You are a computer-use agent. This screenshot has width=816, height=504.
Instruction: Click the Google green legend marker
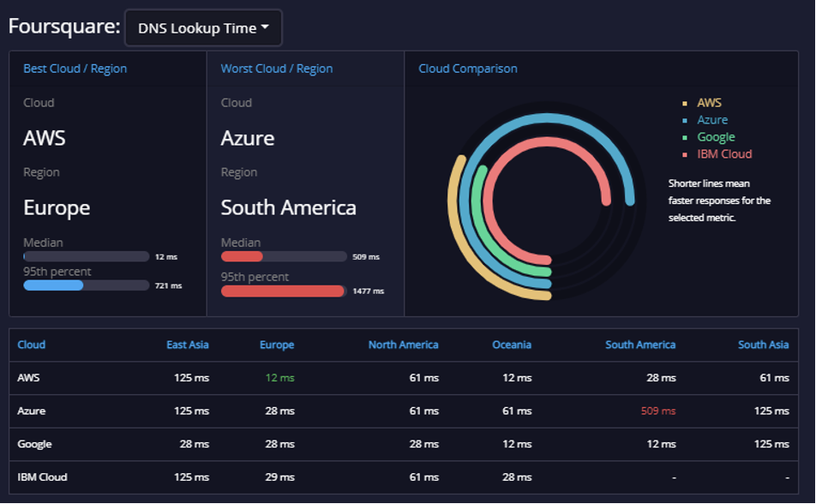coord(685,138)
